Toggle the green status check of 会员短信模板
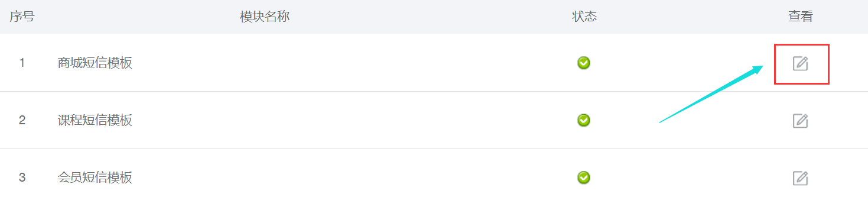Image resolution: width=868 pixels, height=213 pixels. pos(584,177)
